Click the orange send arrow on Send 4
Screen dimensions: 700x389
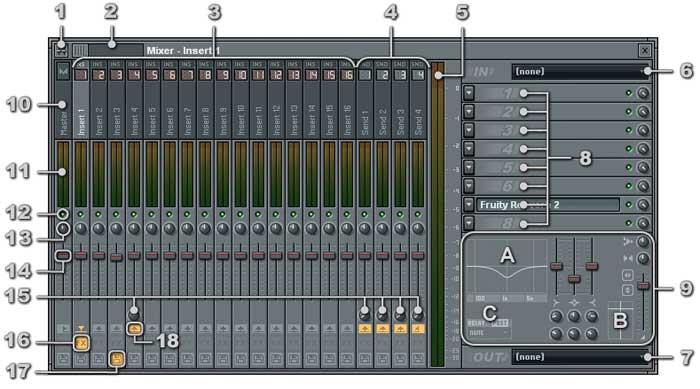coord(418,329)
